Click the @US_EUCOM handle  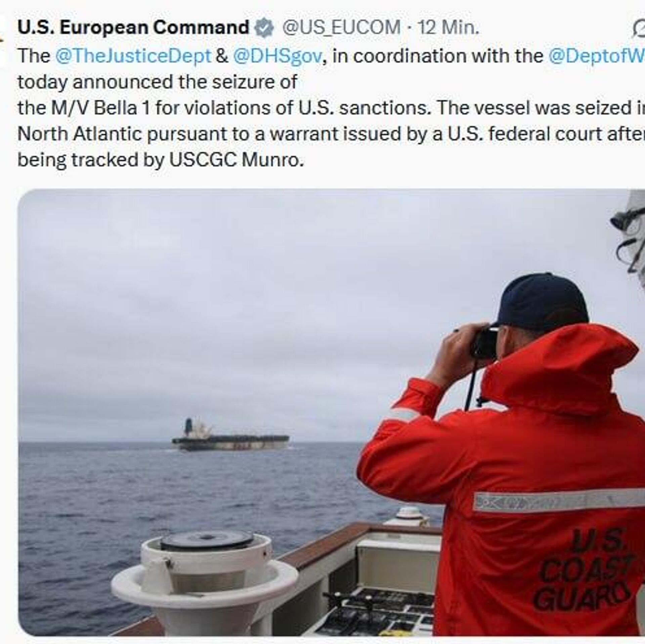341,28
